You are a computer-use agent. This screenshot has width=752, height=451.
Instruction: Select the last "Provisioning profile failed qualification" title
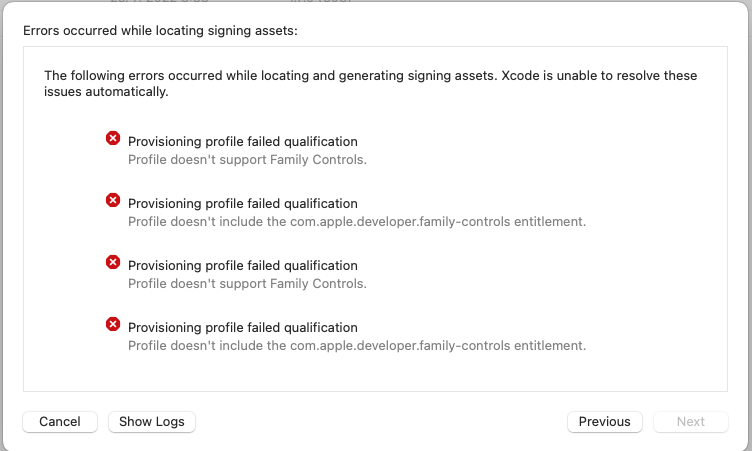[x=243, y=328]
